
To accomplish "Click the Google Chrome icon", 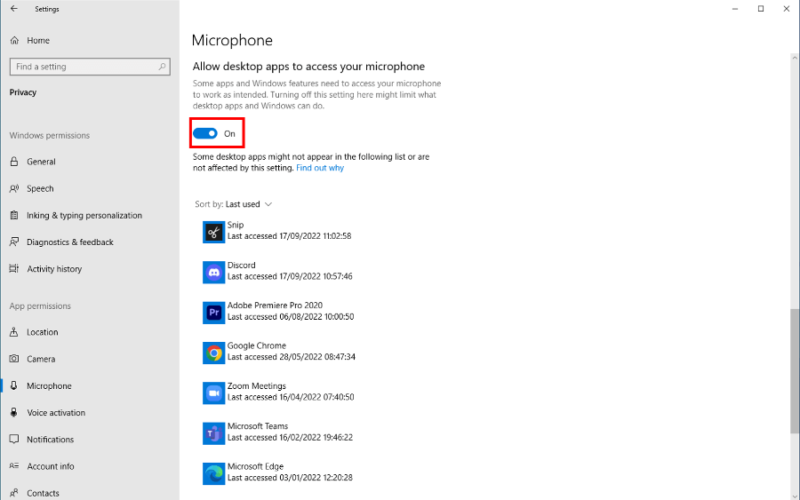I will (214, 353).
